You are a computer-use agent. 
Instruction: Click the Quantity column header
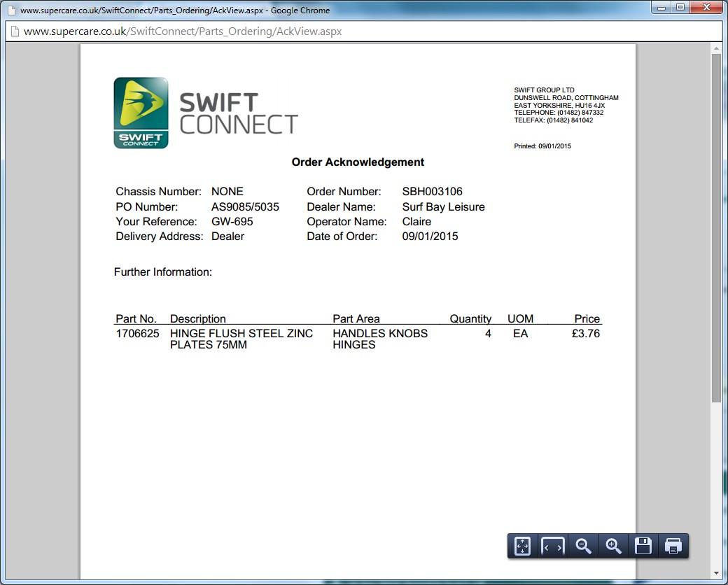click(470, 318)
